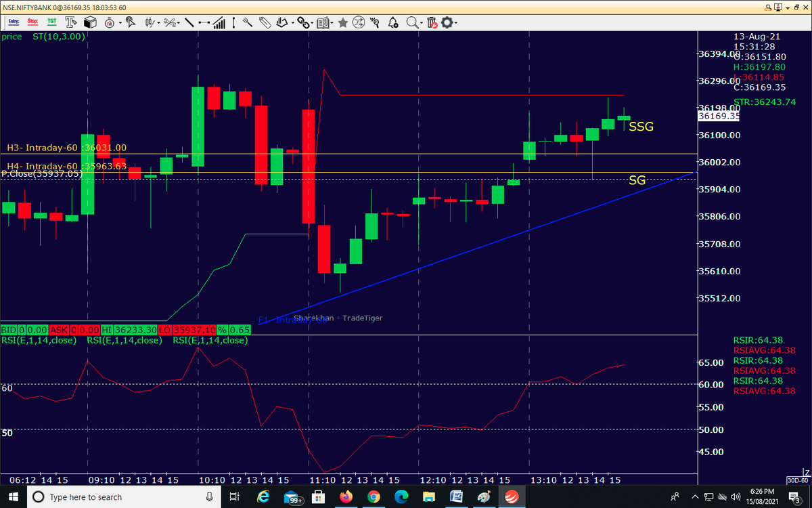Viewport: 812px width, 508px height.
Task: Select the vertical line tool
Action: click(x=233, y=22)
